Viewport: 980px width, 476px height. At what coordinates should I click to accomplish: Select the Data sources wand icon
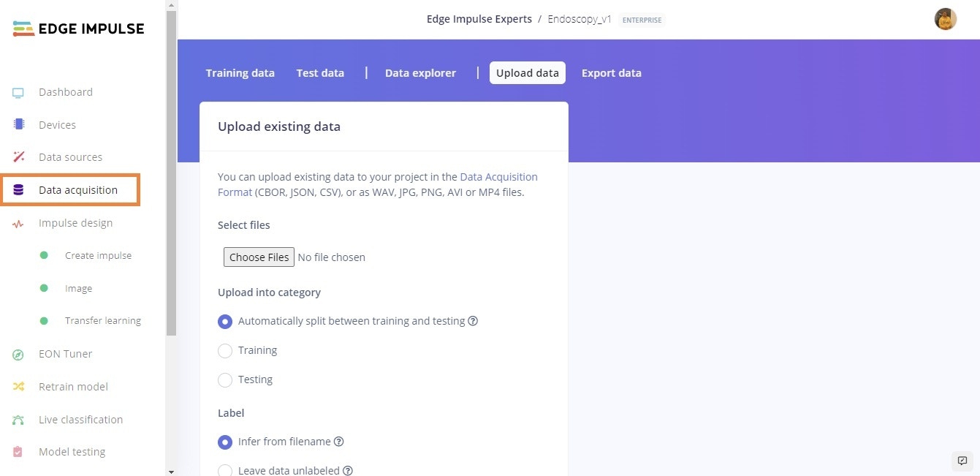tap(18, 157)
